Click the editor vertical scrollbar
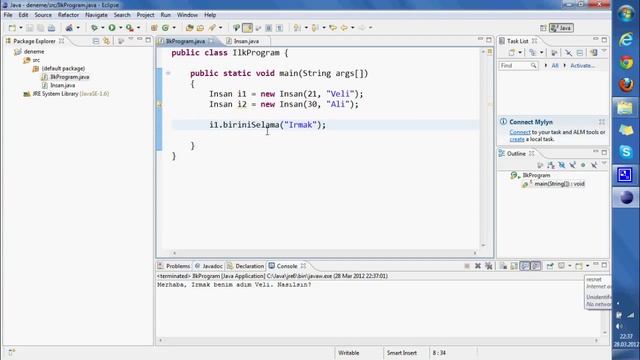 pyautogui.click(x=483, y=149)
